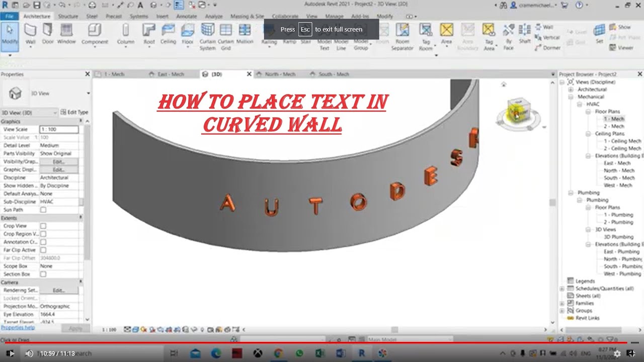Click the Set work plane tool

point(599,34)
